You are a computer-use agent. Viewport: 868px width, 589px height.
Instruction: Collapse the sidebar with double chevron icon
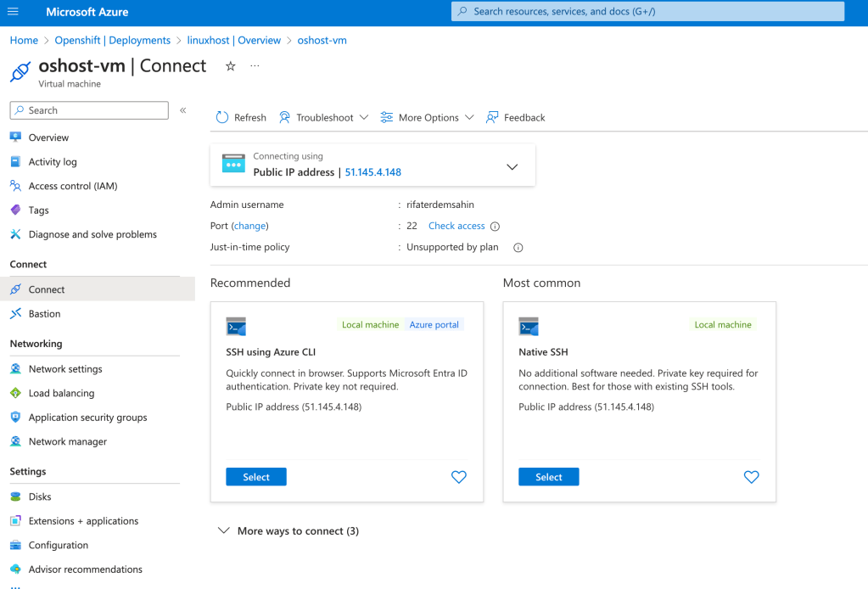[182, 110]
